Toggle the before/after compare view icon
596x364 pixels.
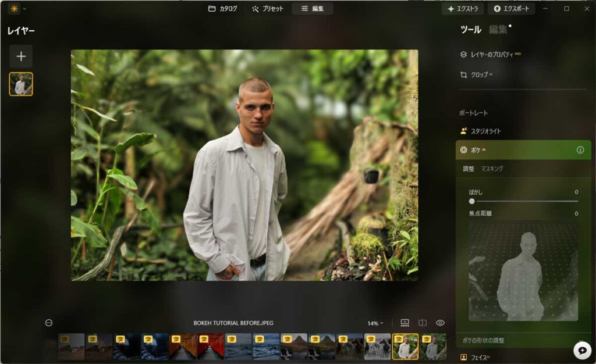[x=423, y=323]
